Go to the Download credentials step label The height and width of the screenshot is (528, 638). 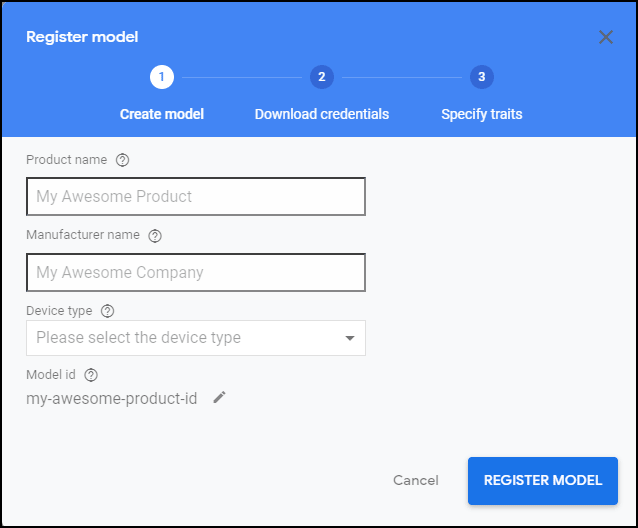[322, 114]
